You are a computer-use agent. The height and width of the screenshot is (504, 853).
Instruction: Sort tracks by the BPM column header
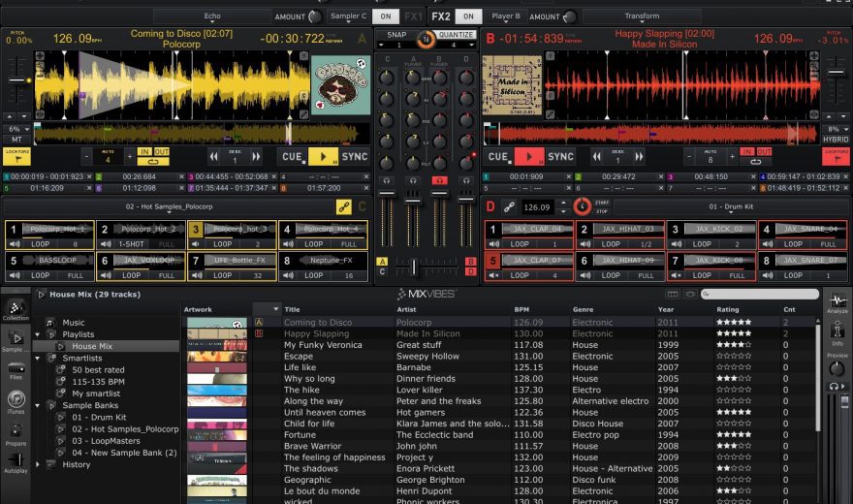click(x=521, y=310)
